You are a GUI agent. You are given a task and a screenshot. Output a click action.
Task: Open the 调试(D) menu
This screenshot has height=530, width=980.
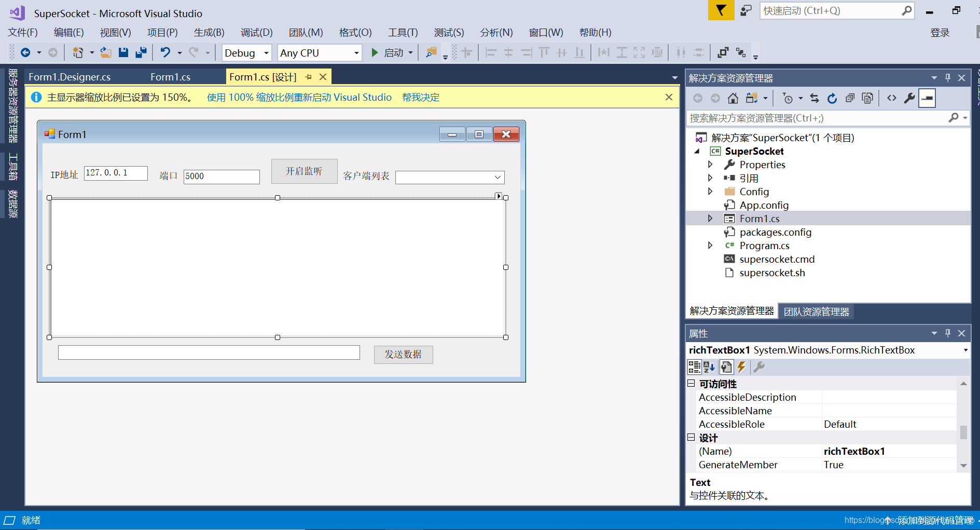pyautogui.click(x=256, y=32)
